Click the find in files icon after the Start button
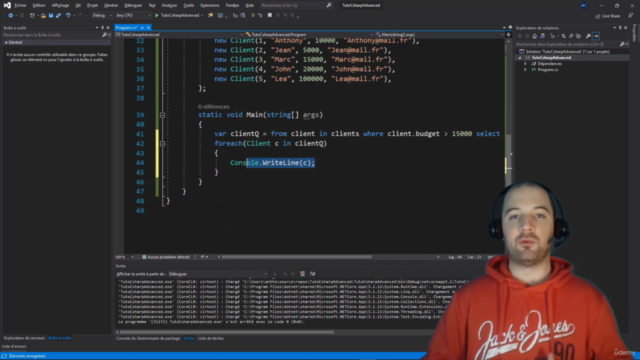This screenshot has height=360, width=640. pyautogui.click(x=211, y=16)
